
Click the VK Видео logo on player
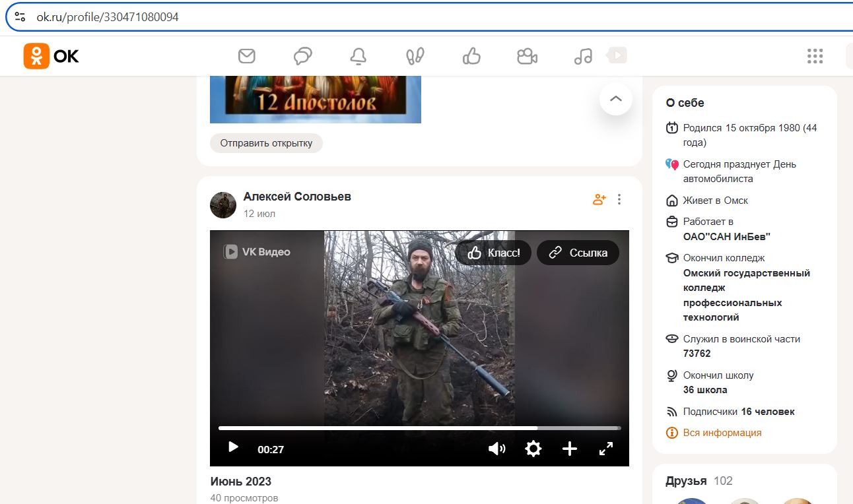click(257, 251)
